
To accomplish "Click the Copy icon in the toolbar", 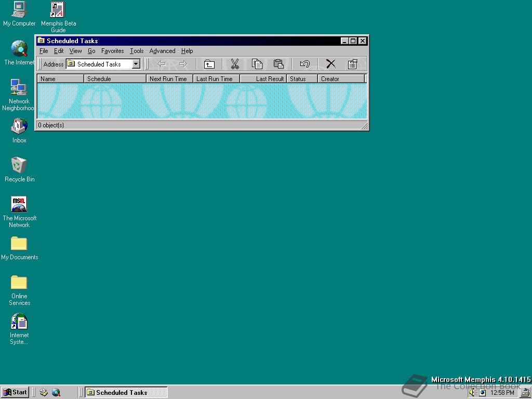I will 257,64.
